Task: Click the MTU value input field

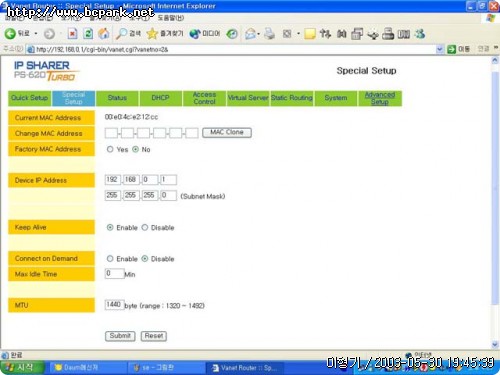Action: coord(114,305)
